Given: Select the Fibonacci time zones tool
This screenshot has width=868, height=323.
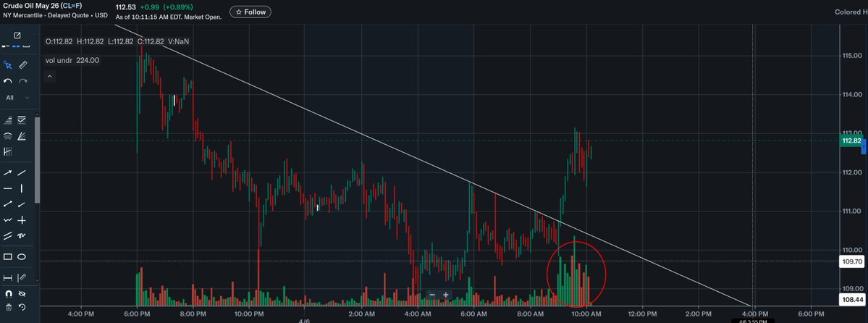Looking at the screenshot, I should coord(8,151).
